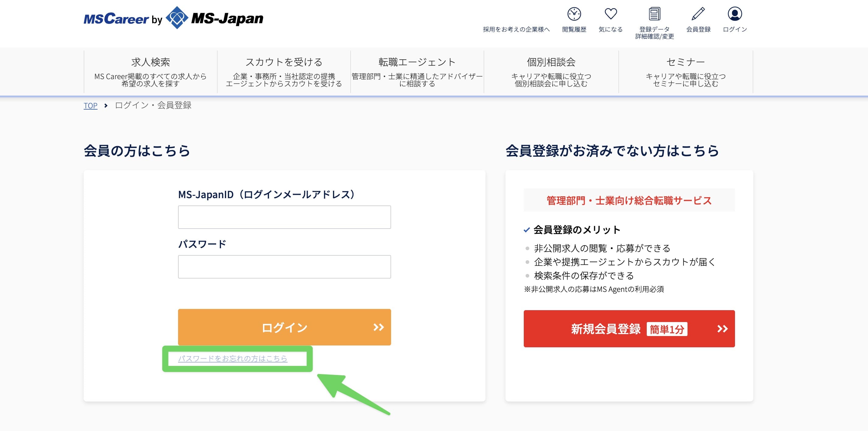This screenshot has height=431, width=868.
Task: Navigate to TOP via the breadcrumb link
Action: 90,106
